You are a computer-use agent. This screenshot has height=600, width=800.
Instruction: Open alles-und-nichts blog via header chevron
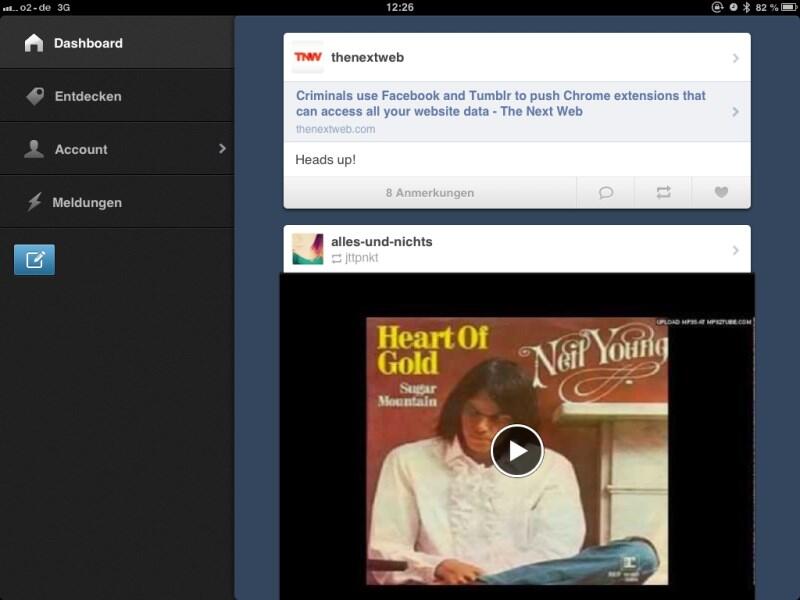click(735, 250)
